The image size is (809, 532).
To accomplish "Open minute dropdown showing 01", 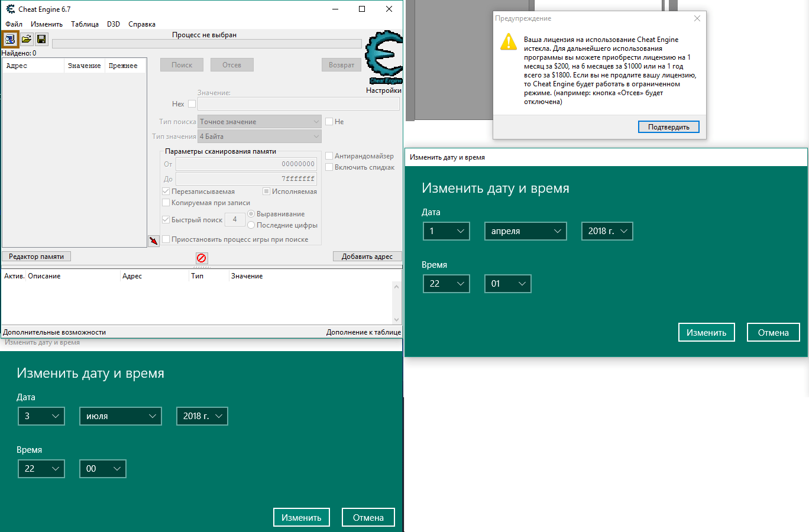I will point(508,284).
